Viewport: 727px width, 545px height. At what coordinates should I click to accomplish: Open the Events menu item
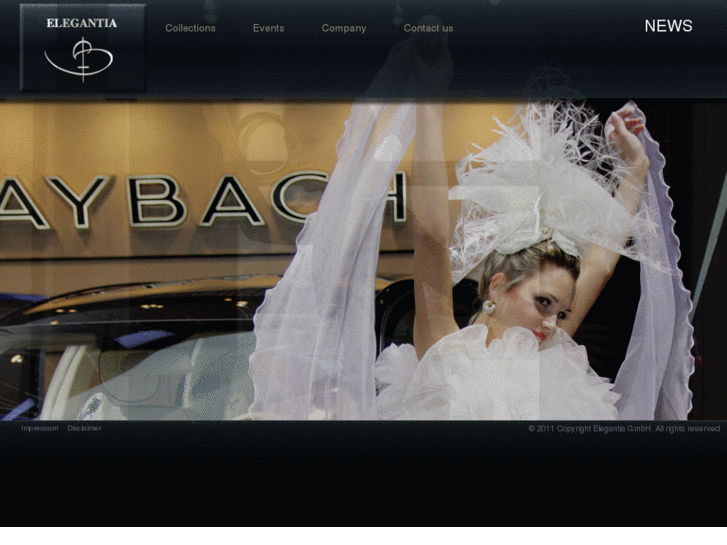point(268,28)
